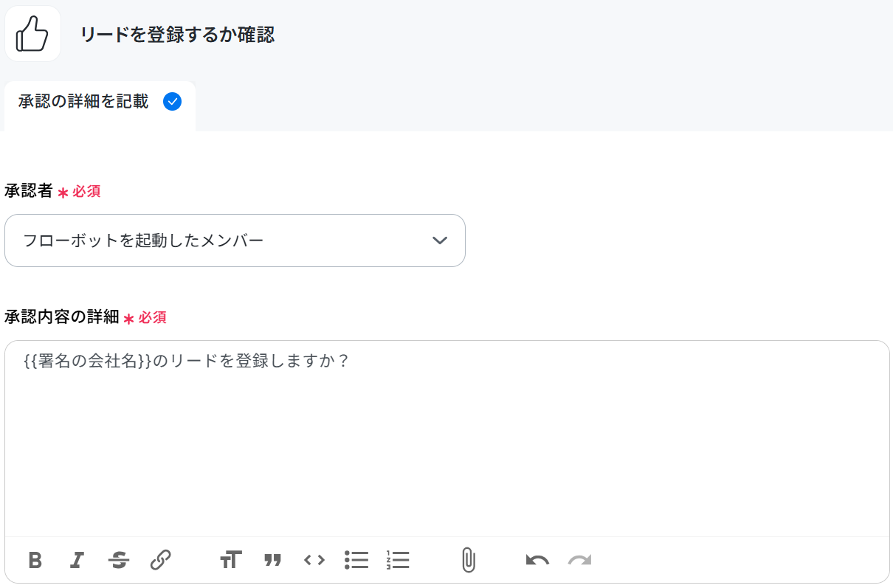Image resolution: width=893 pixels, height=588 pixels.
Task: Apply strikethrough formatting
Action: point(118,561)
